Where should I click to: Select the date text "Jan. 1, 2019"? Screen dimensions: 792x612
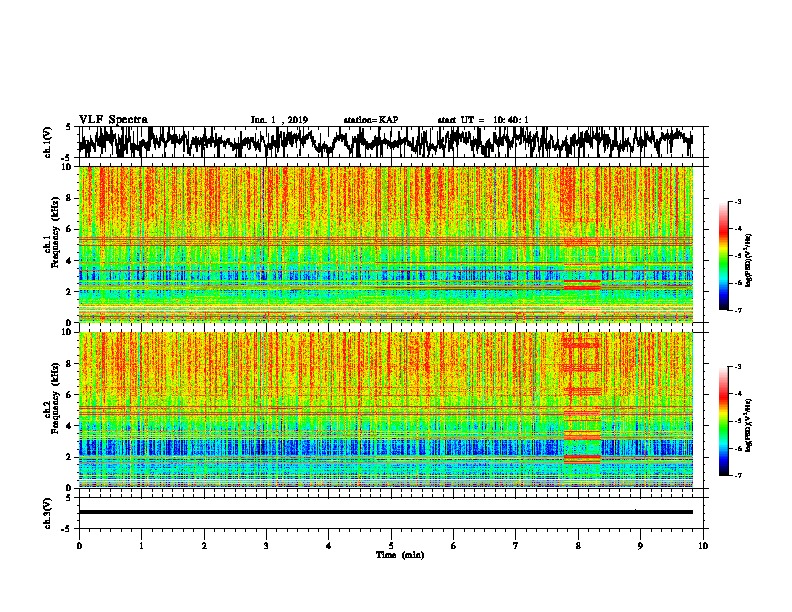[279, 120]
